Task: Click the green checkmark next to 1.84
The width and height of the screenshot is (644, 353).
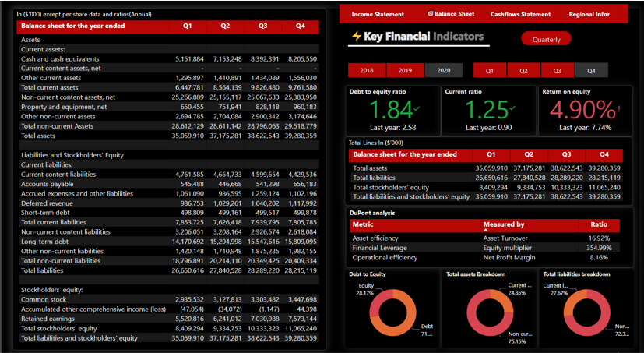Action: pyautogui.click(x=417, y=109)
